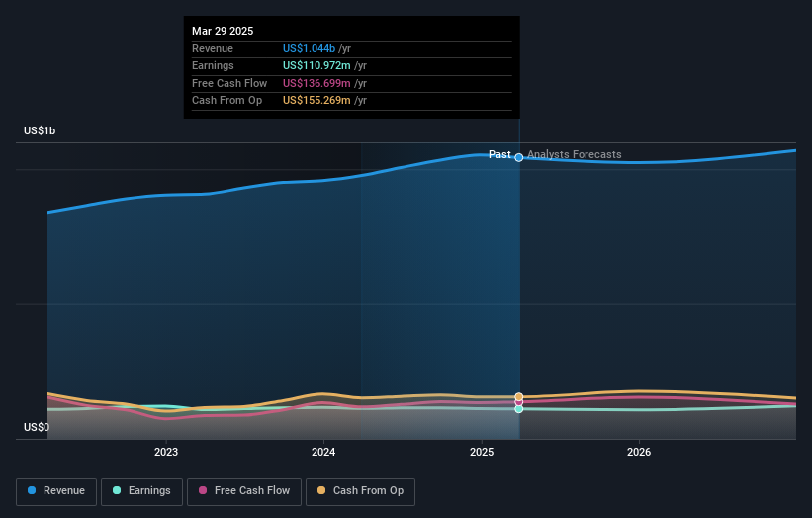Click the blue Revenue legend dot
812x518 pixels.
tap(32, 490)
